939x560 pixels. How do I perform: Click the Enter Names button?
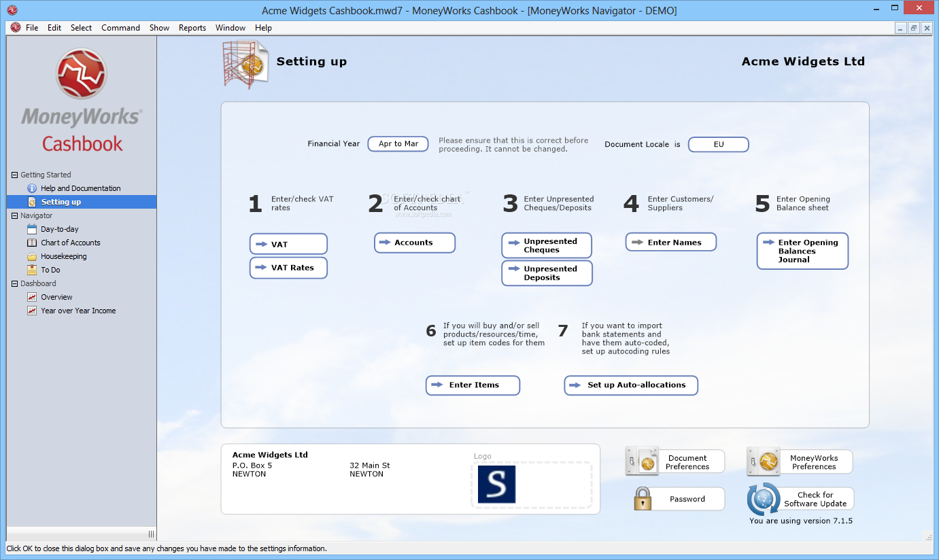671,242
